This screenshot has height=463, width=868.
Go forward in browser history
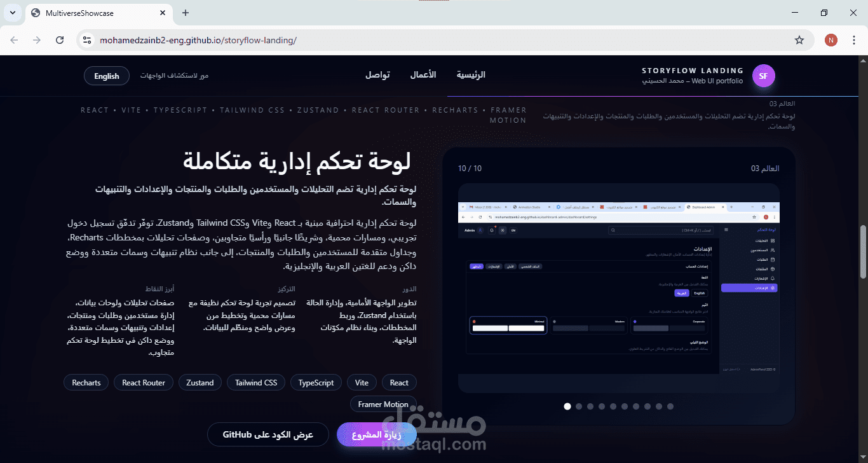[x=37, y=40]
